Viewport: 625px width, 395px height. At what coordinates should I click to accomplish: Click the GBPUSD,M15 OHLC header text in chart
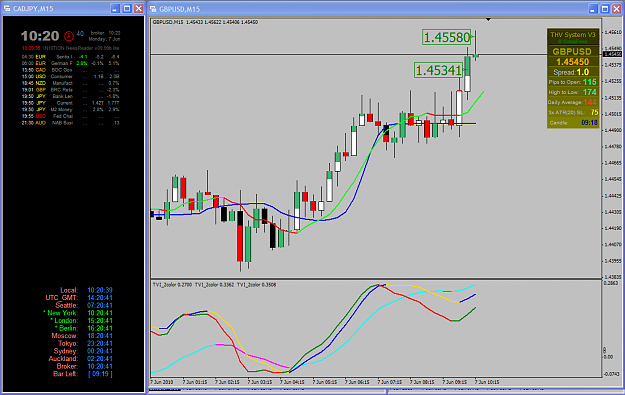(x=205, y=22)
